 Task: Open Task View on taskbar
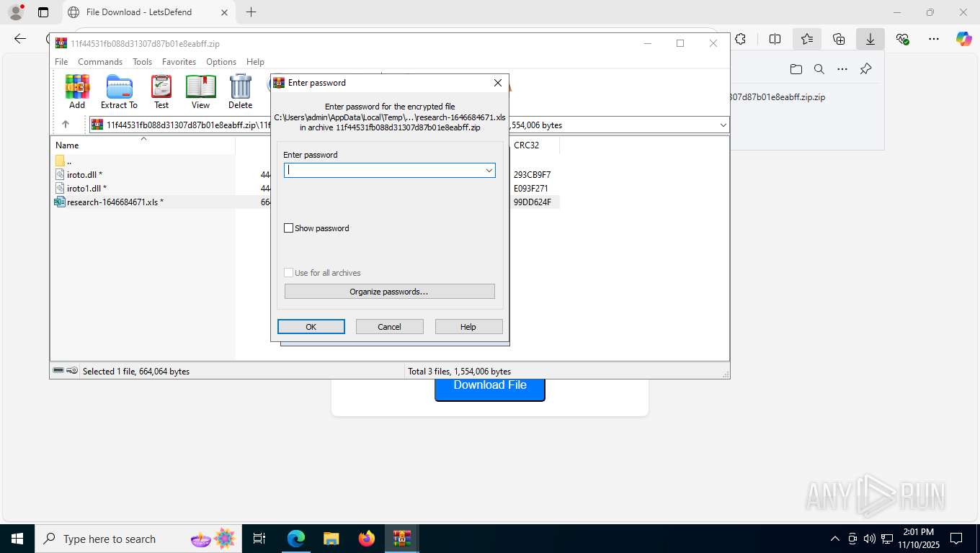click(259, 539)
